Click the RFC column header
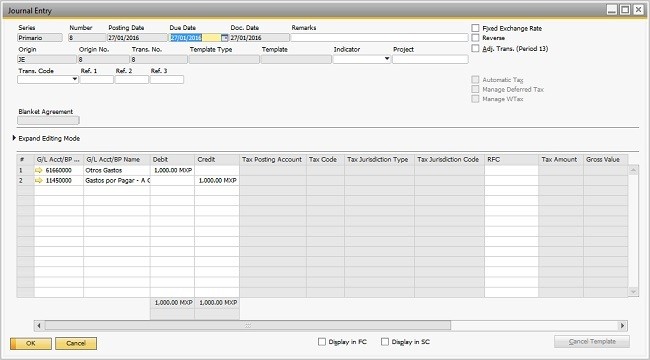The image size is (650, 360). [512, 160]
